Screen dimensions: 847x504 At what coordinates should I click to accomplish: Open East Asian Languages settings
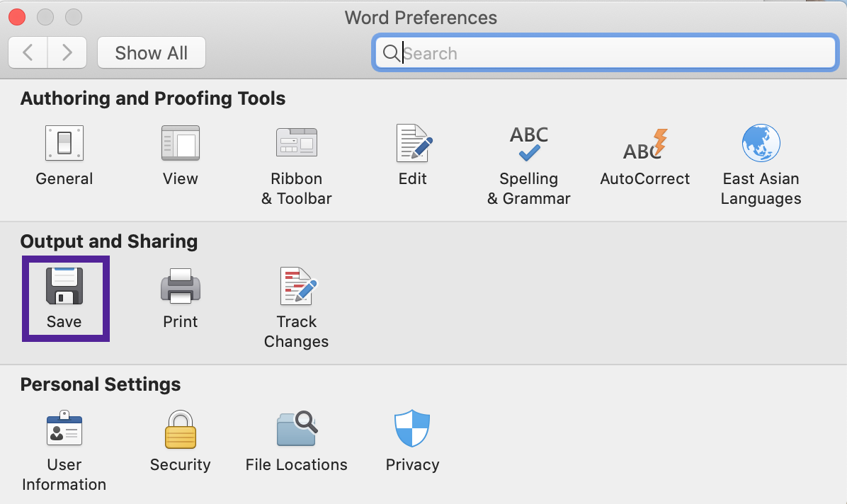pos(761,166)
